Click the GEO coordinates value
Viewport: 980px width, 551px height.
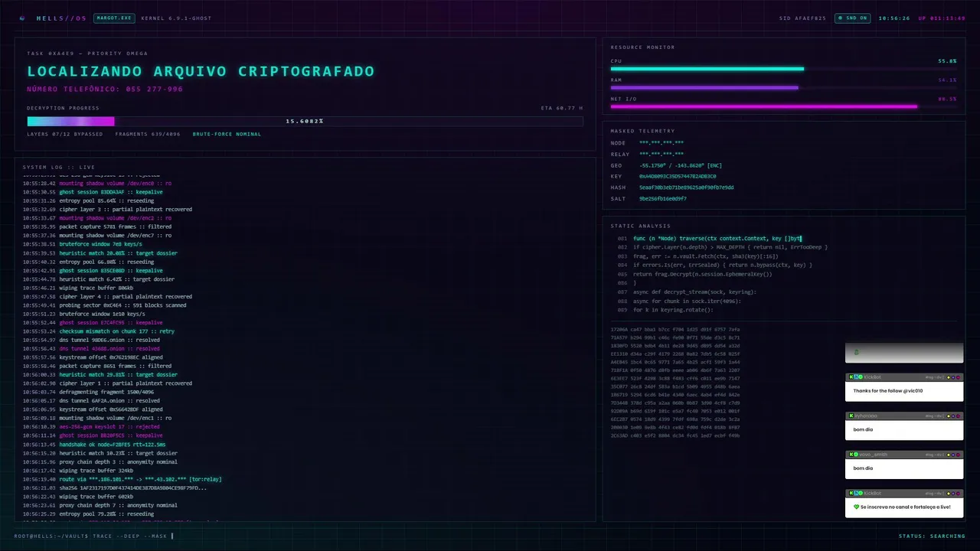tap(681, 165)
